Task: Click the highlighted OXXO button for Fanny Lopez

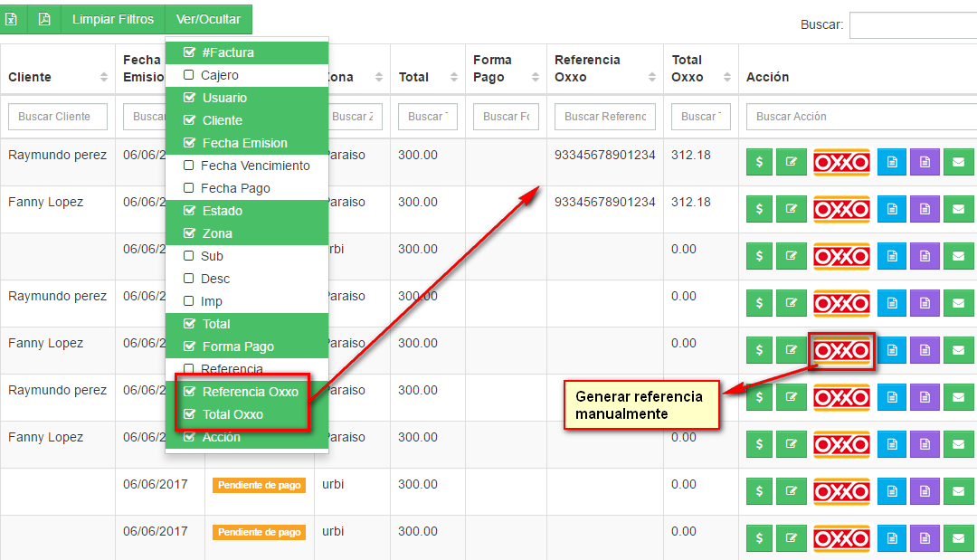Action: pos(841,350)
